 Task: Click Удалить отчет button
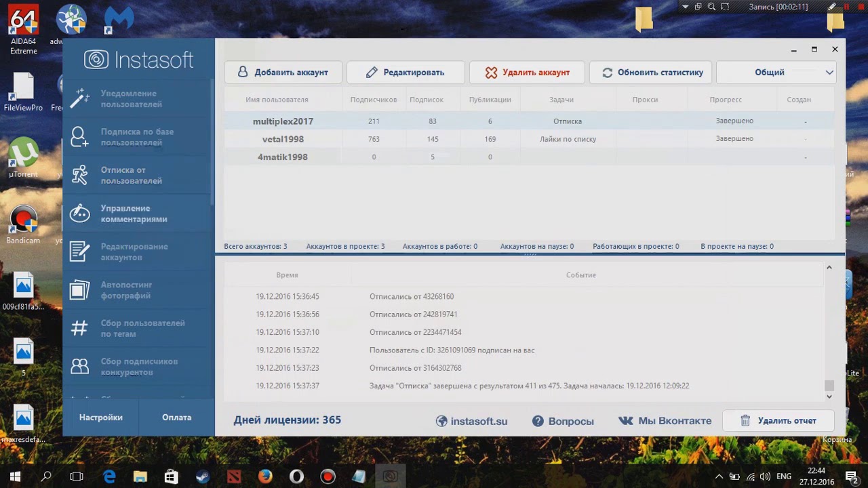pos(778,421)
